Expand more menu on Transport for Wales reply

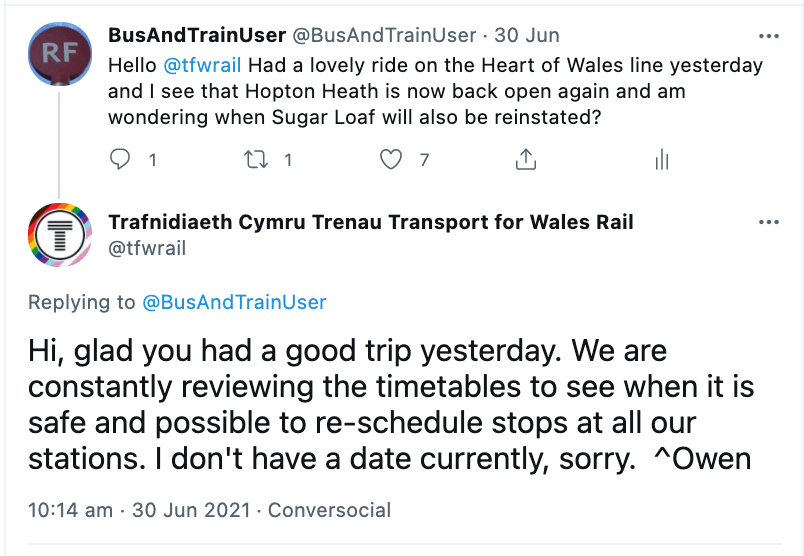(768, 222)
